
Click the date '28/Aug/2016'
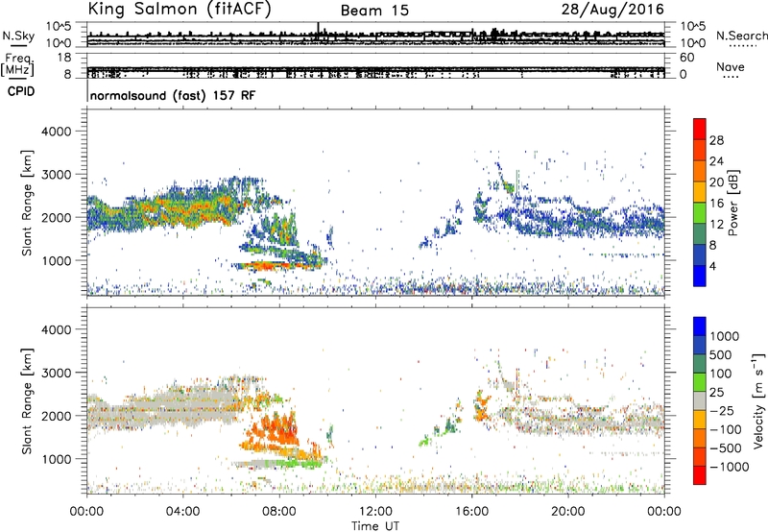coord(612,10)
